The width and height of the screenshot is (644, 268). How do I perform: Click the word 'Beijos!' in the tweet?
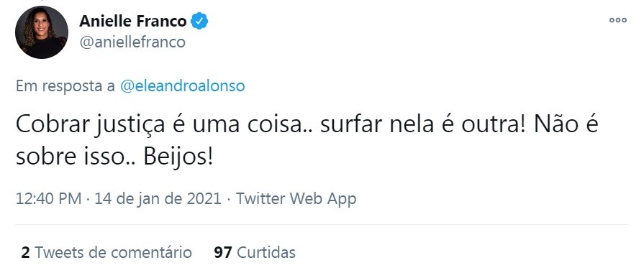pyautogui.click(x=178, y=158)
